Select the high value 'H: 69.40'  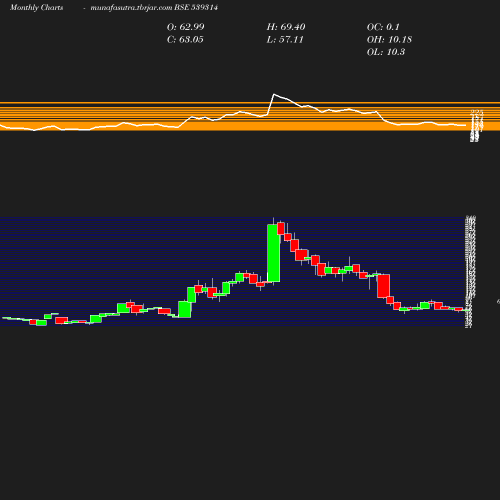pyautogui.click(x=286, y=27)
